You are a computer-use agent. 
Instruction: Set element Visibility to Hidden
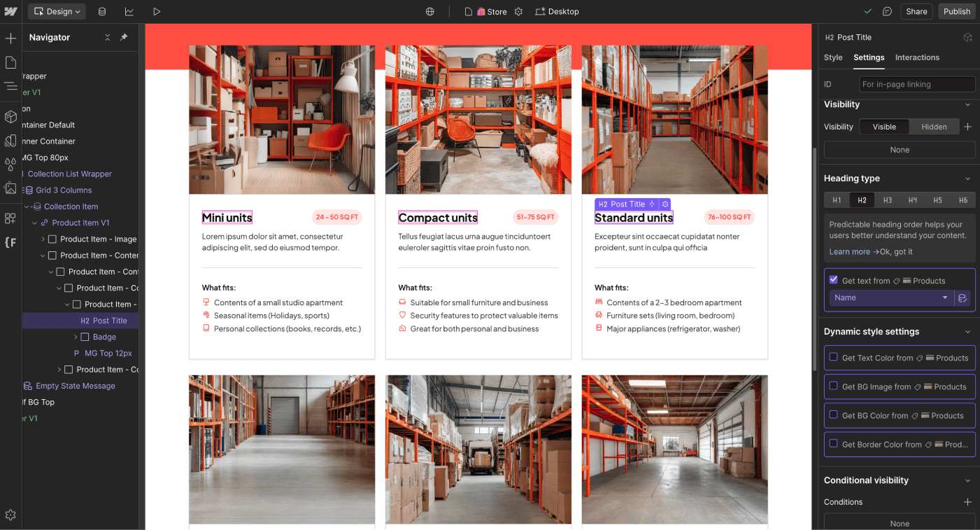934,126
